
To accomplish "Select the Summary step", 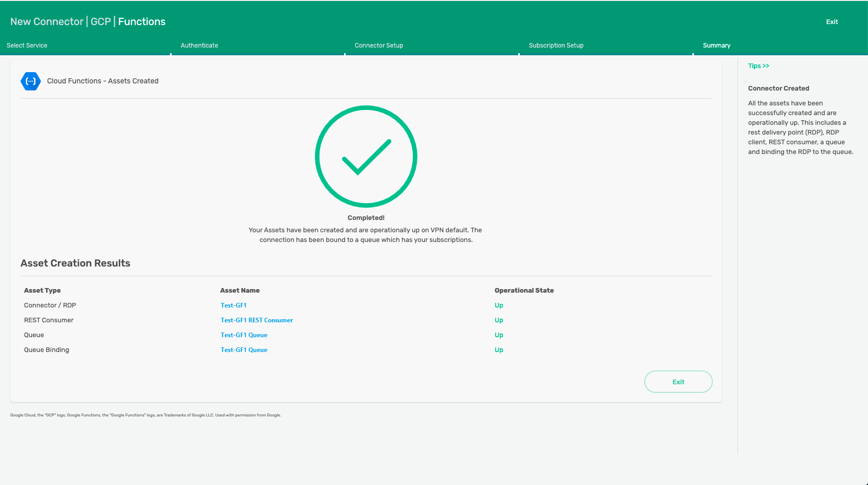I will click(x=716, y=46).
